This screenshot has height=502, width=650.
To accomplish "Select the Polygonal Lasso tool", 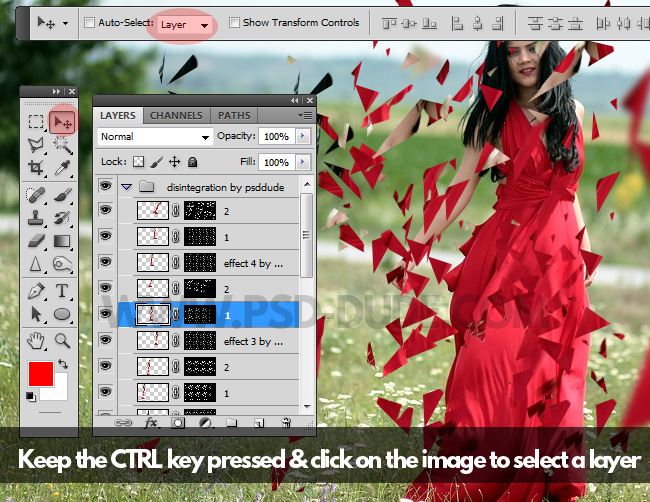I will pyautogui.click(x=36, y=144).
